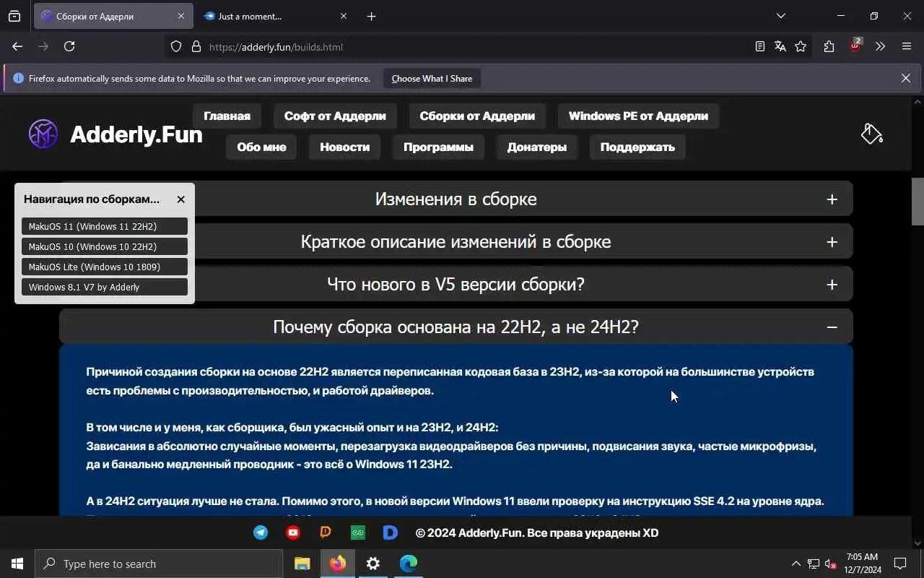Image resolution: width=924 pixels, height=578 pixels.
Task: Open the Главная menu item
Action: (x=227, y=116)
